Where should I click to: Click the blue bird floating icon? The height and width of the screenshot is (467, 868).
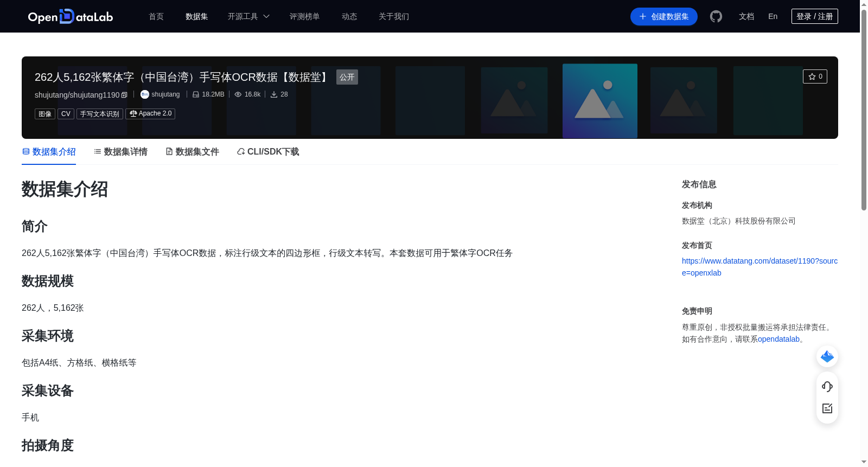click(827, 356)
